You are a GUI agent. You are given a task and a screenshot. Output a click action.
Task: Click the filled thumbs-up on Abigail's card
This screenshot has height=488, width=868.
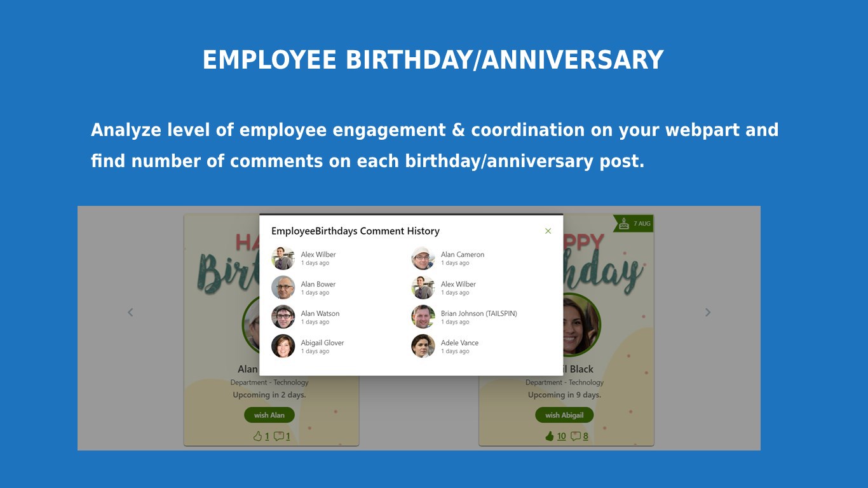[x=550, y=436]
